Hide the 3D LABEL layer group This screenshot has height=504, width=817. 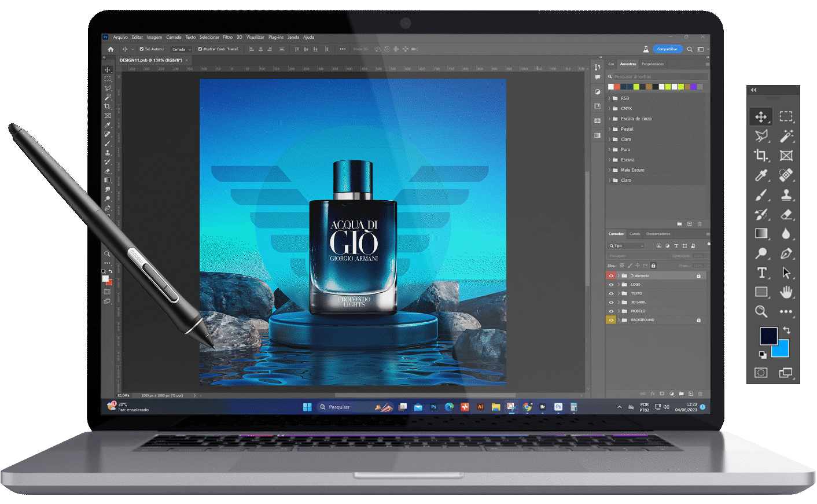(x=611, y=302)
